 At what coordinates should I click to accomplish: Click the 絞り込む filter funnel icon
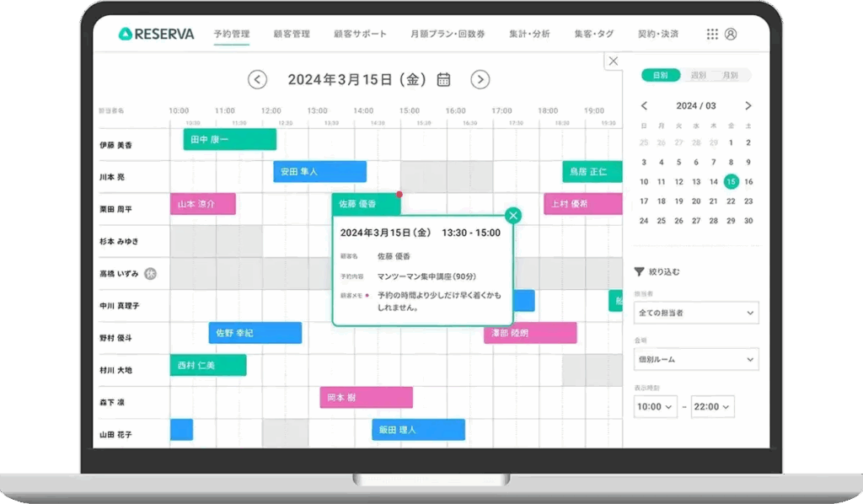[x=639, y=271]
